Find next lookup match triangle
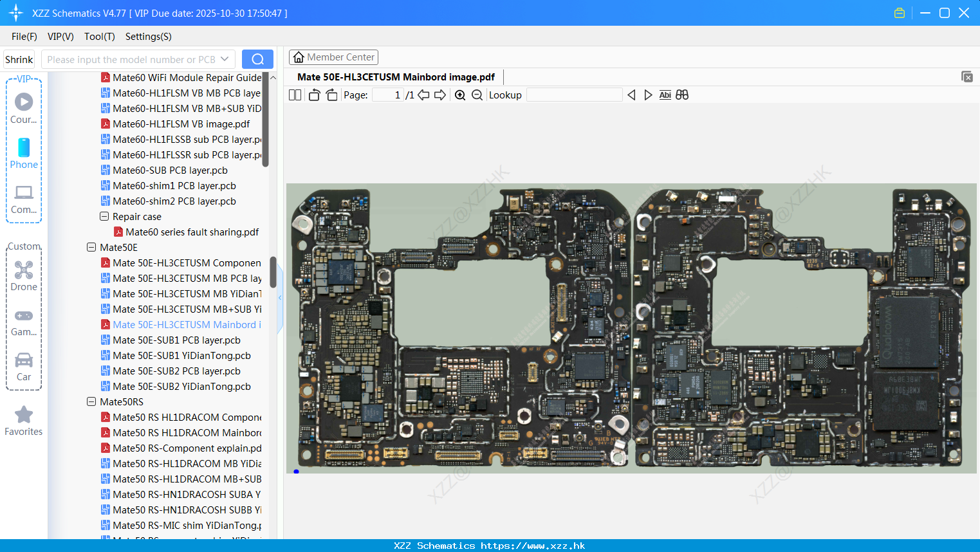This screenshot has height=552, width=980. [x=648, y=95]
